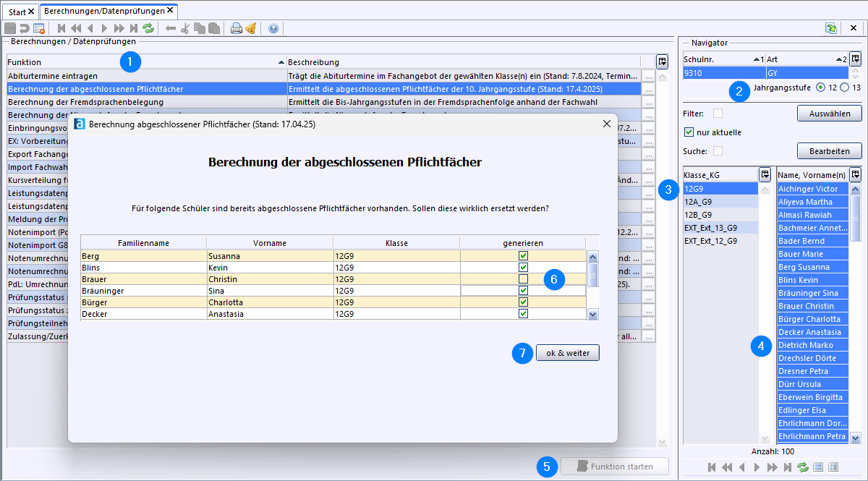Open column chooser of the Name, Vorname(n) list
The width and height of the screenshot is (868, 481).
tap(855, 174)
